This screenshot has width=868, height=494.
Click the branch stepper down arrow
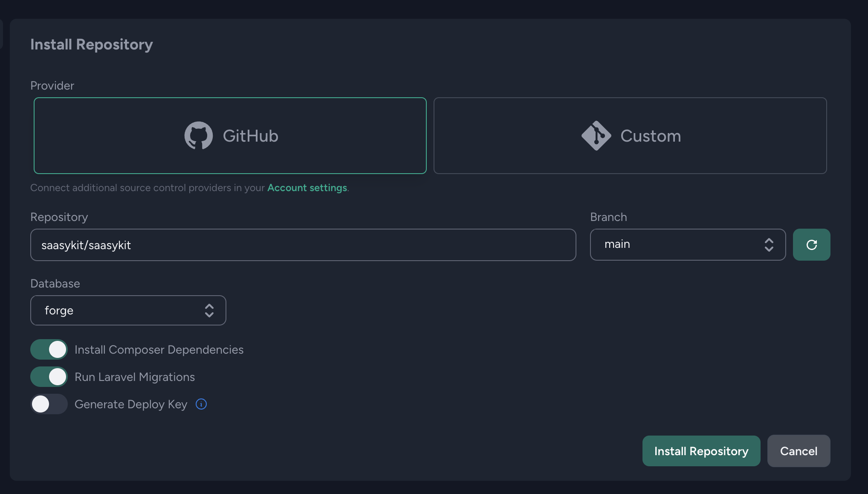coord(769,248)
